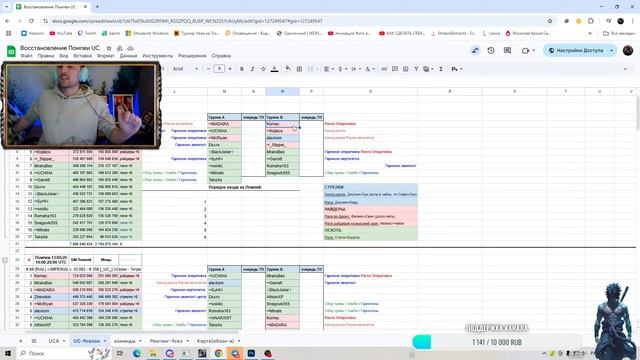
Task: Open the Формат menu
Action: [106, 56]
